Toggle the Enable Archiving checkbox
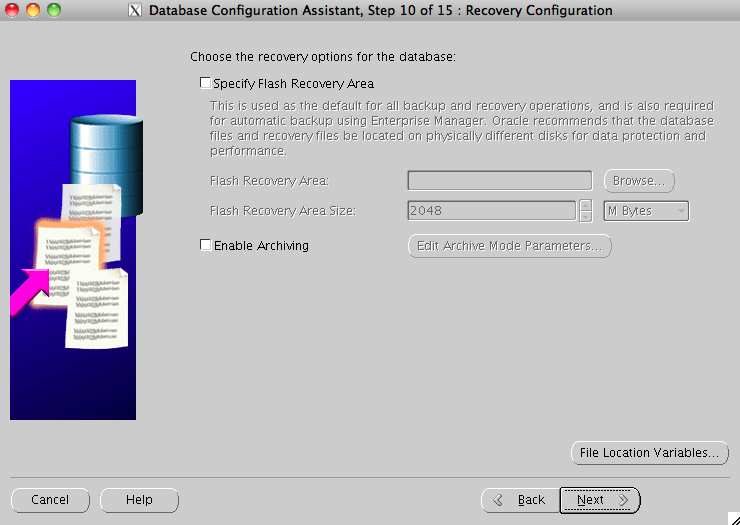This screenshot has width=740, height=525. coord(206,245)
